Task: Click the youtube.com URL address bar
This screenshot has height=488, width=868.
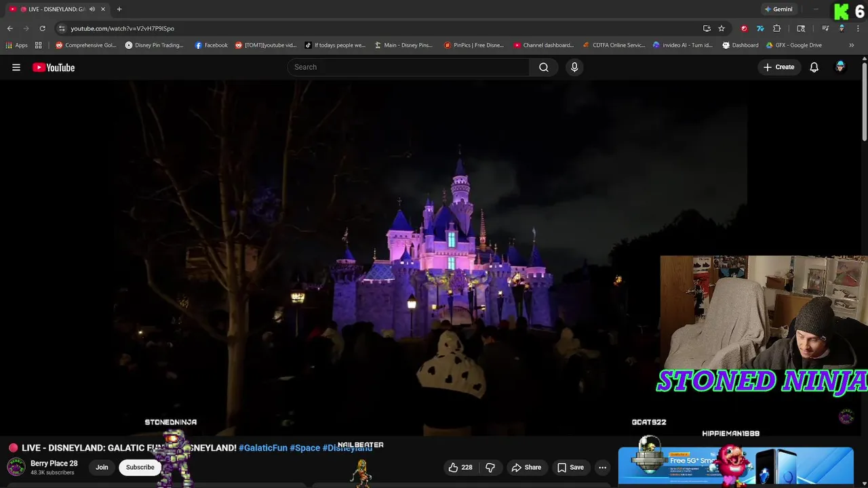Action: (x=380, y=28)
